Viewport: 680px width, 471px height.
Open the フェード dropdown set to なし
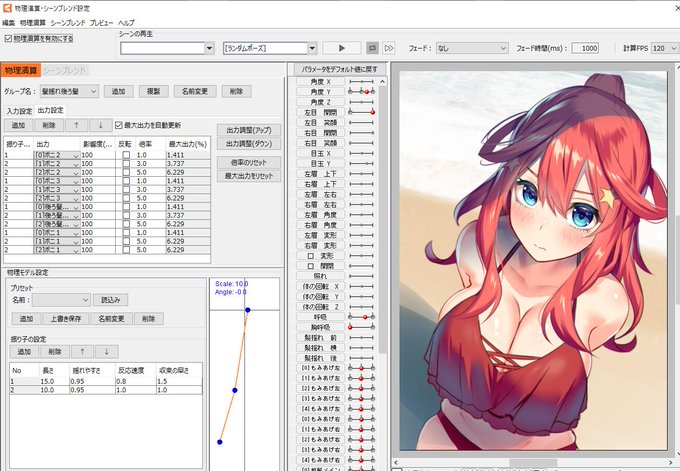(472, 48)
